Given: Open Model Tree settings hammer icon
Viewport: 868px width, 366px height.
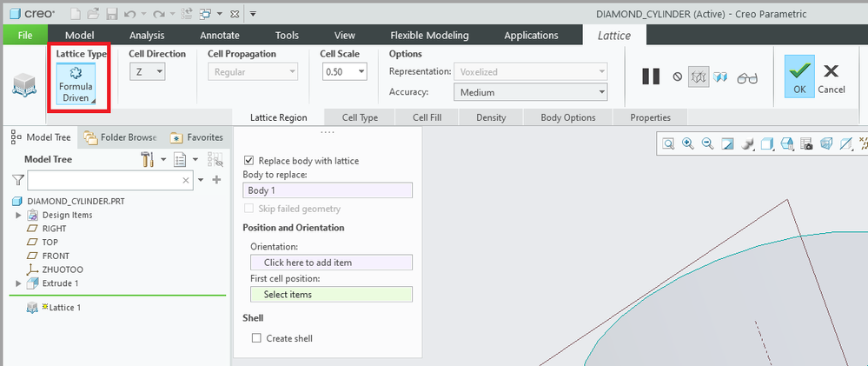Looking at the screenshot, I should pos(148,159).
